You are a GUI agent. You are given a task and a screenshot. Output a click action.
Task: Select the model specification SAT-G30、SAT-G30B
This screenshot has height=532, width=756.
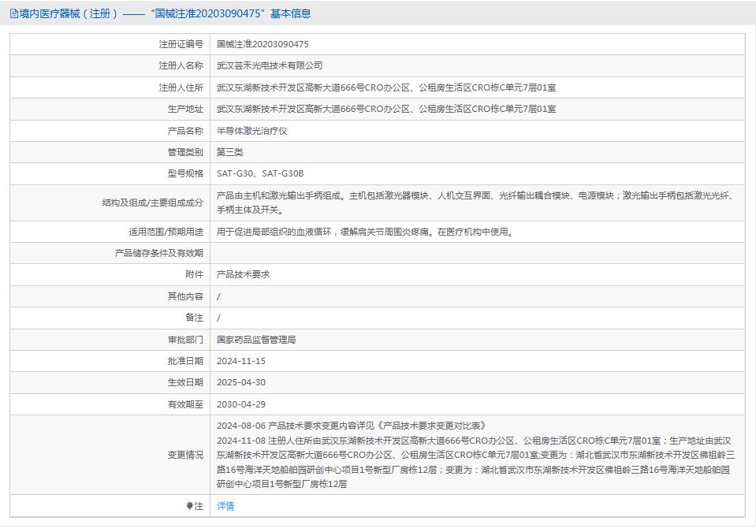coord(260,173)
